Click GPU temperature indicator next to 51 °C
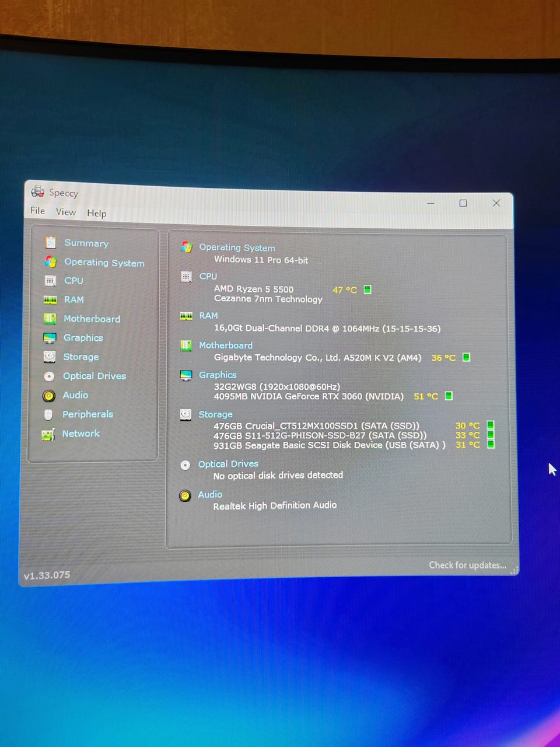The height and width of the screenshot is (747, 560). pyautogui.click(x=449, y=396)
